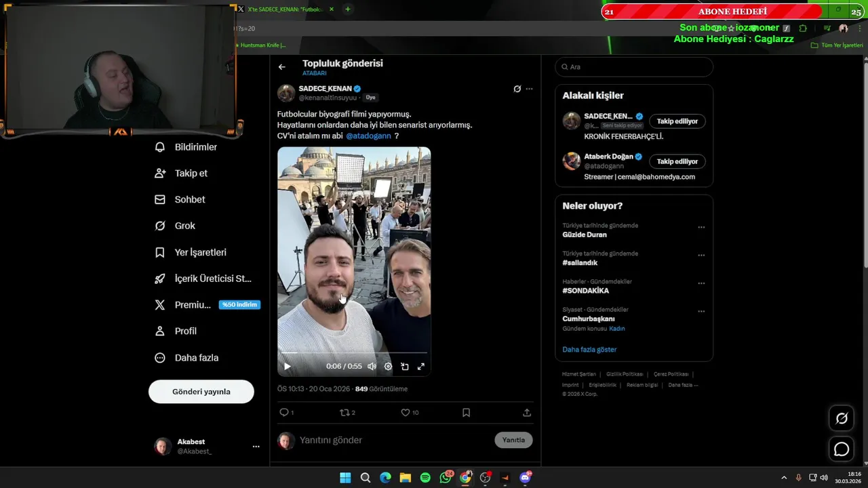Click the @atadogann mention link
The height and width of the screenshot is (488, 868).
coord(368,136)
